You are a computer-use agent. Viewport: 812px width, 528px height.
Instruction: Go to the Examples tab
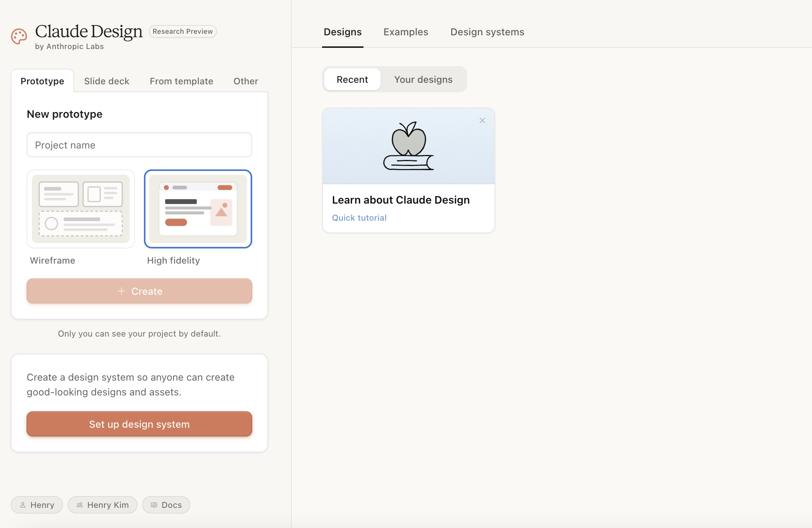[x=406, y=32]
